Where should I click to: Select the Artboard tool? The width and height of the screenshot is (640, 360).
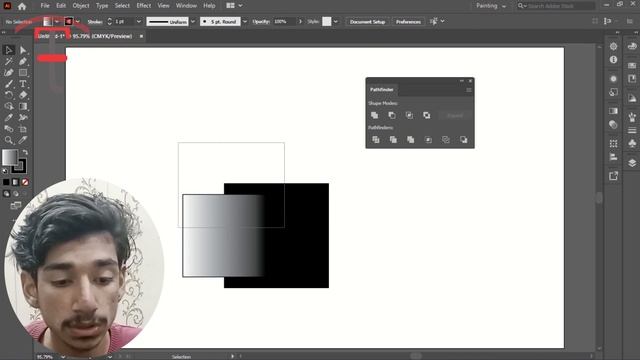23,129
